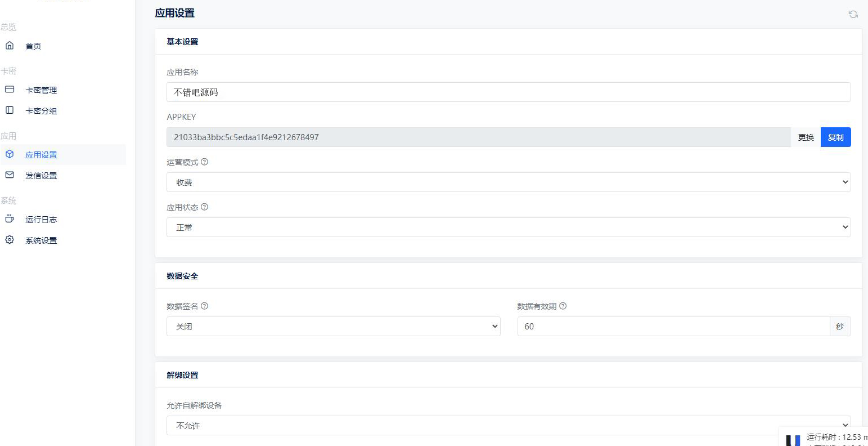
Task: Click the card management icon
Action: (10, 90)
